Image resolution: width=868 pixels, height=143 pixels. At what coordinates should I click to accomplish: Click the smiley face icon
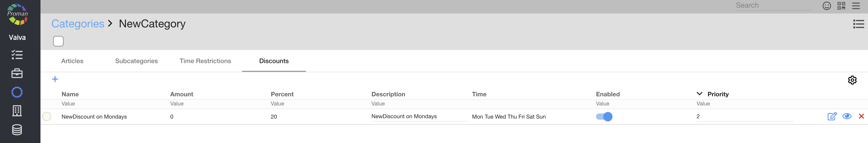pos(826,6)
